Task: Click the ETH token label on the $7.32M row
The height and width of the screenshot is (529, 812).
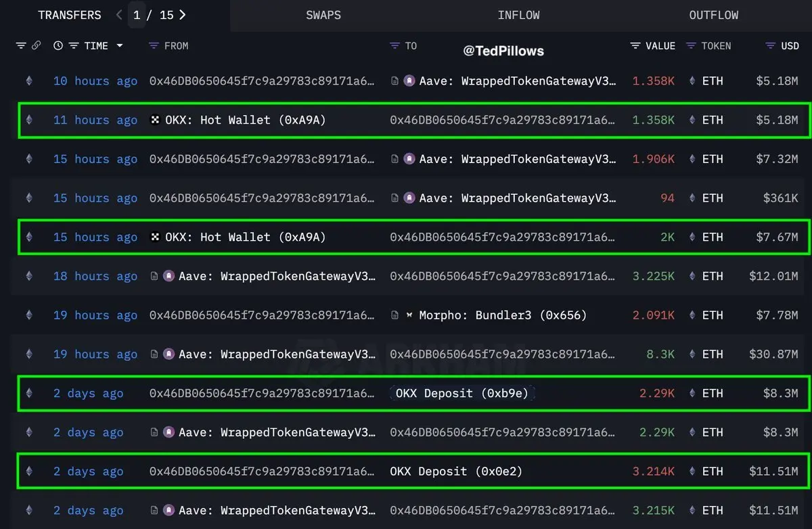Action: point(713,160)
